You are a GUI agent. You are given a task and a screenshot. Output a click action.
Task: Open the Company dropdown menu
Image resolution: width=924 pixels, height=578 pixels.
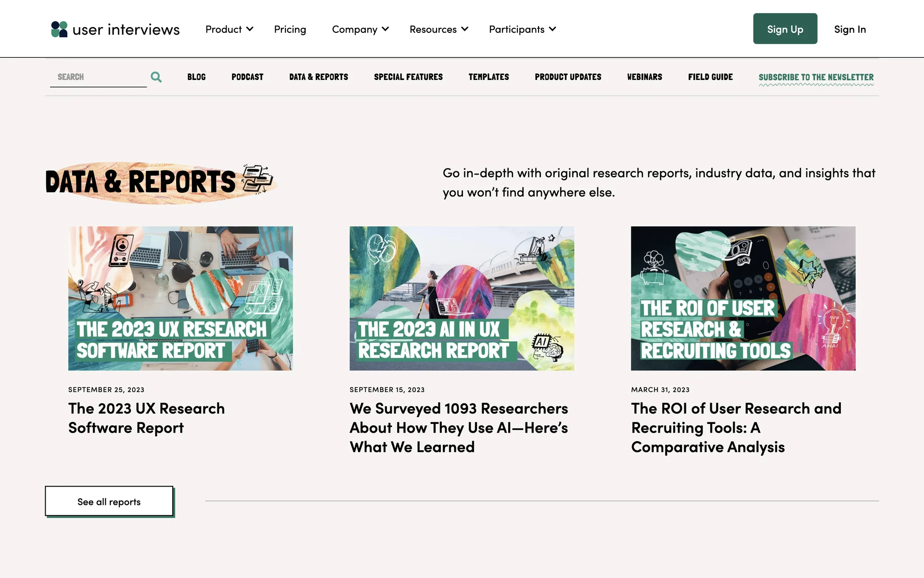[360, 29]
